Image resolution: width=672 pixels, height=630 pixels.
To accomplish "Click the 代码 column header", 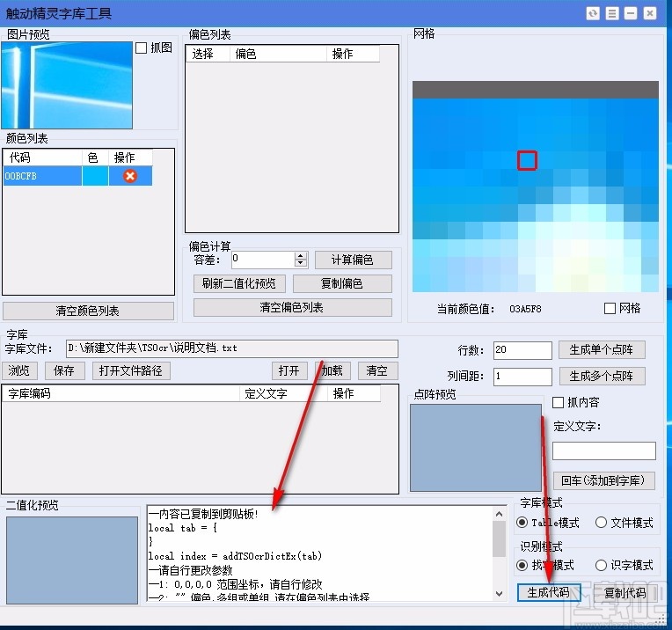I will 42,157.
